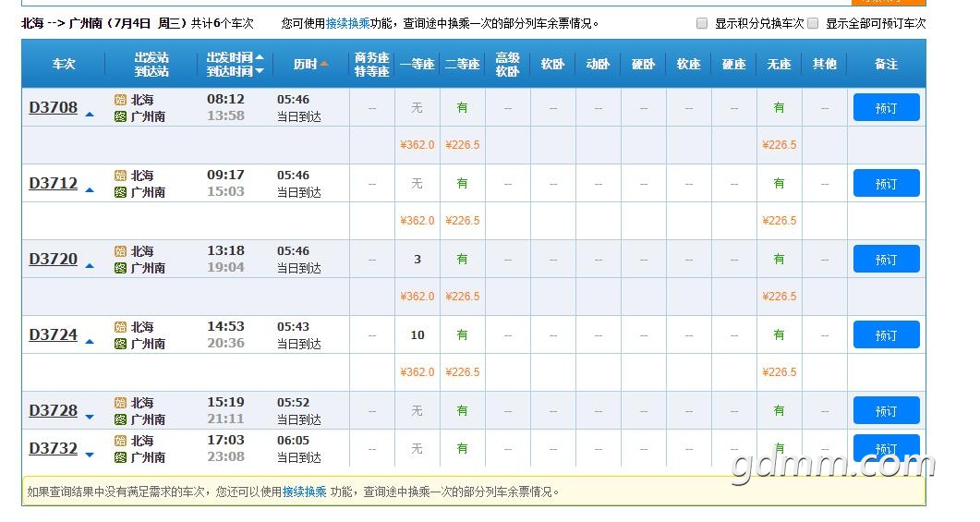Viewport: 980px width, 522px height.
Task: Book train D3708 with 预订 button
Action: click(887, 107)
